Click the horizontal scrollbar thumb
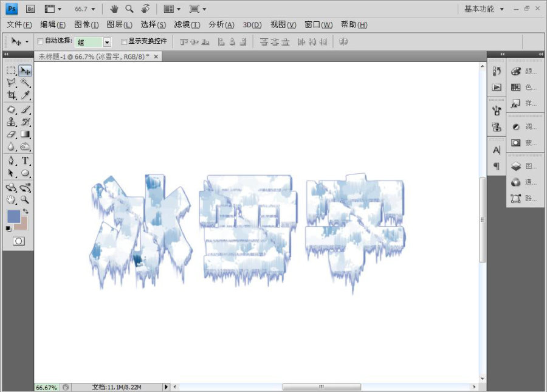547x392 pixels. 322,387
